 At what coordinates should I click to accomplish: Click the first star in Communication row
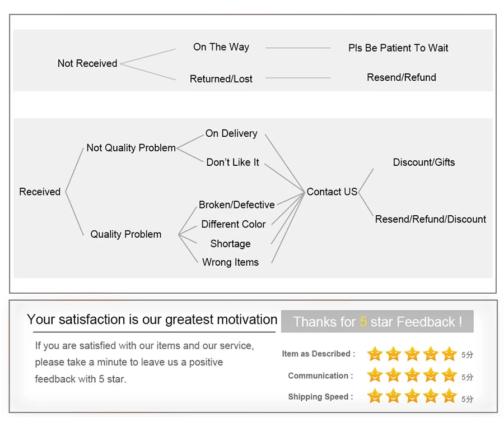[375, 375]
